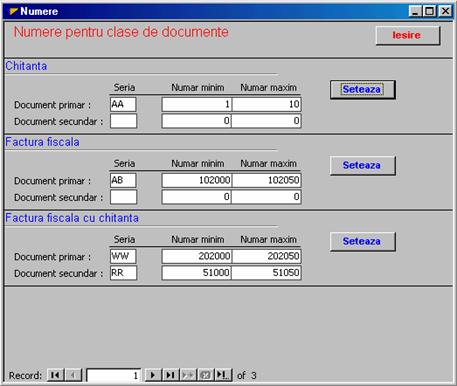
Task: Click Seteaza for Factura fiscala
Action: coord(363,165)
